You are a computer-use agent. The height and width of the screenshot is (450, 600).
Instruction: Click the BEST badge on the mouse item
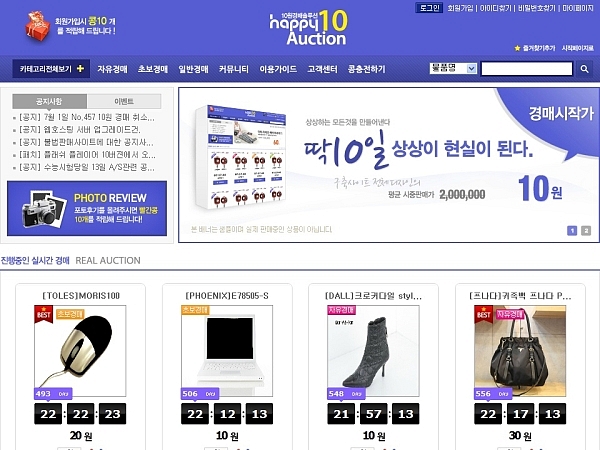(43, 314)
